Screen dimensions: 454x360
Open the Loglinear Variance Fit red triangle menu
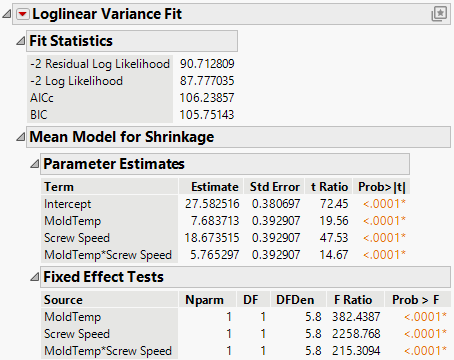23,14
